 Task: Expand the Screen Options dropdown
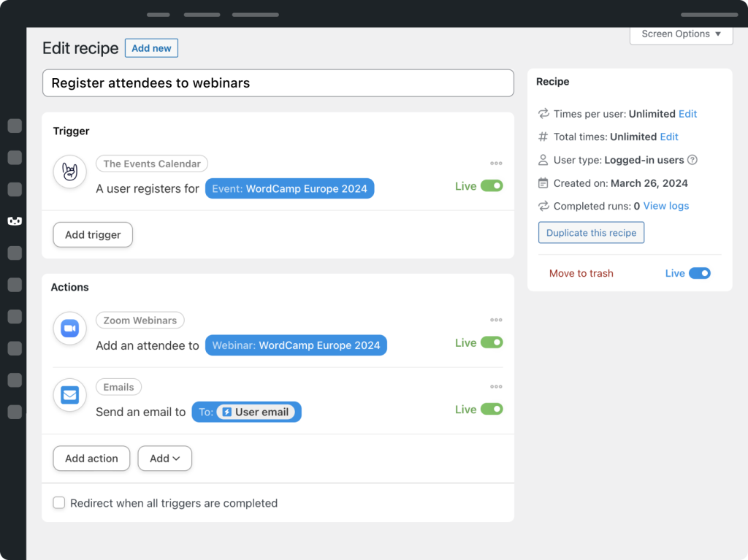point(681,34)
